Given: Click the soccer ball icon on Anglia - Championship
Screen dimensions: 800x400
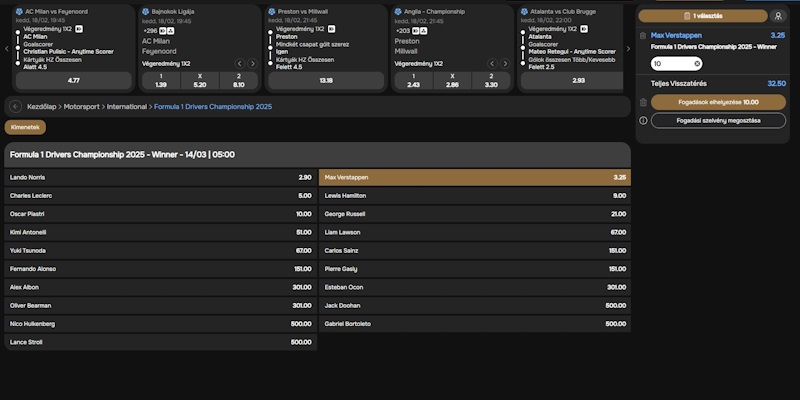Looking at the screenshot, I should tap(398, 11).
